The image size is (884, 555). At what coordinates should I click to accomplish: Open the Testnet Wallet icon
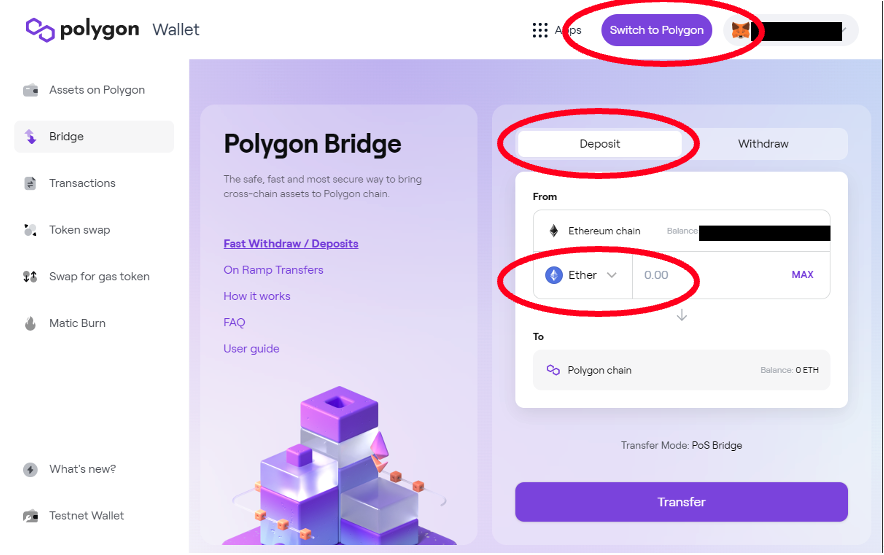point(30,516)
